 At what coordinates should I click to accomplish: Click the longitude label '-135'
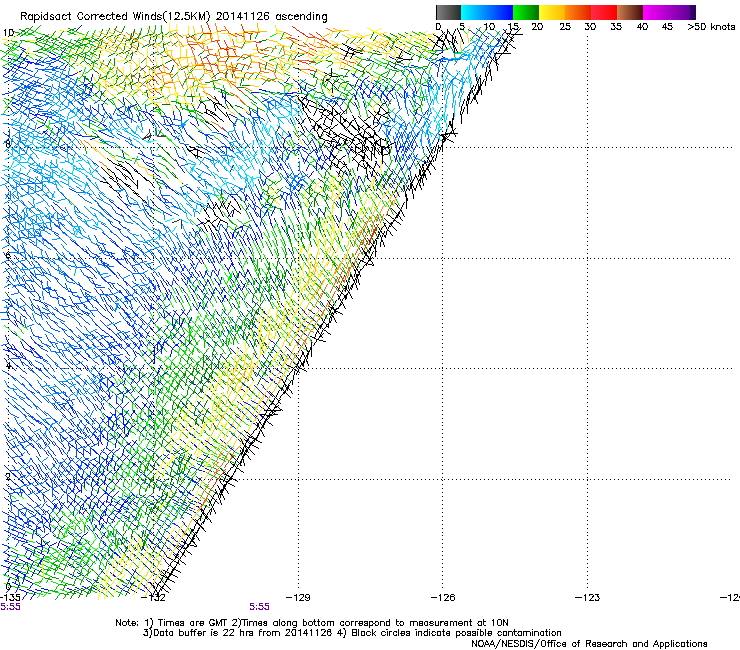click(10, 598)
